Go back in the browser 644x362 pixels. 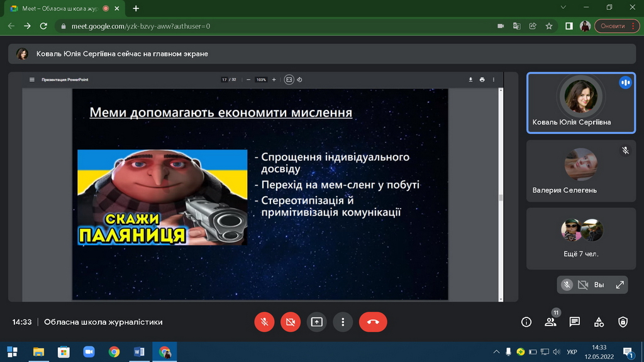click(x=11, y=26)
